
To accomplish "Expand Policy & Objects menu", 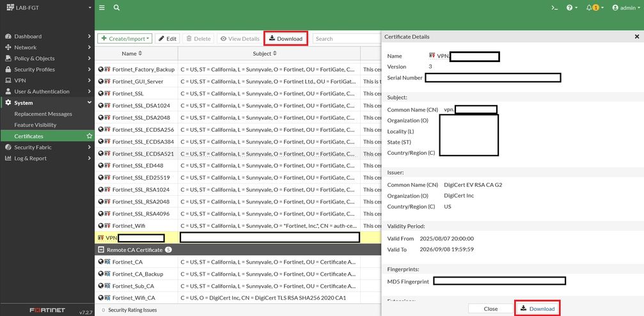I will (47, 58).
